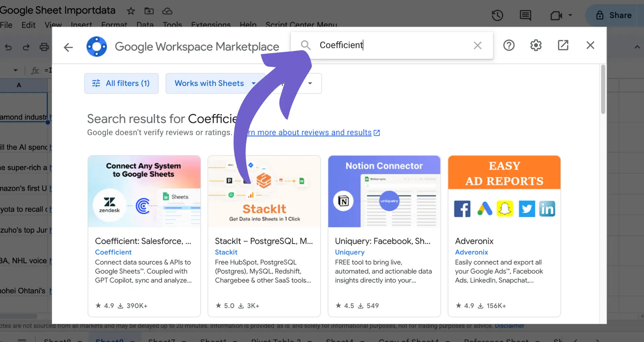Redo action in Sheets toolbar
The height and width of the screenshot is (342, 644).
point(26,47)
